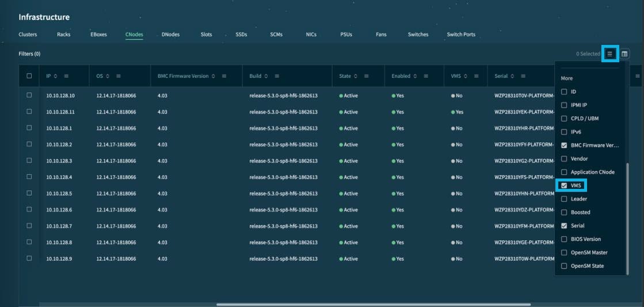This screenshot has width=644, height=307.
Task: Sort the table by Enabled
Action: [x=415, y=76]
